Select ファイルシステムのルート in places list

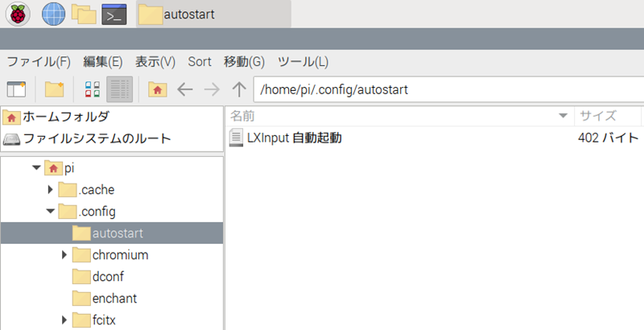coord(112,138)
